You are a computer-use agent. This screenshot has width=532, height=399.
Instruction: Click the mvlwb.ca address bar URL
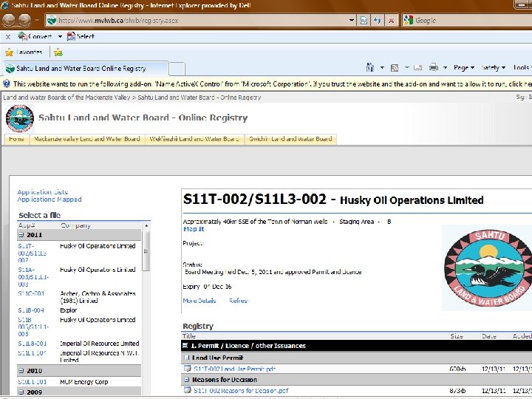[x=118, y=21]
